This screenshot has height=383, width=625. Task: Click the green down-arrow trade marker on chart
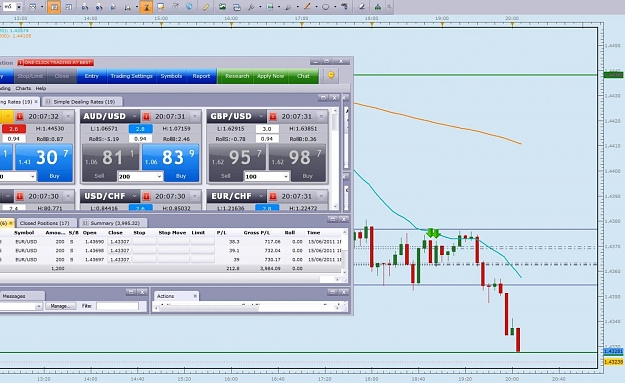click(433, 233)
